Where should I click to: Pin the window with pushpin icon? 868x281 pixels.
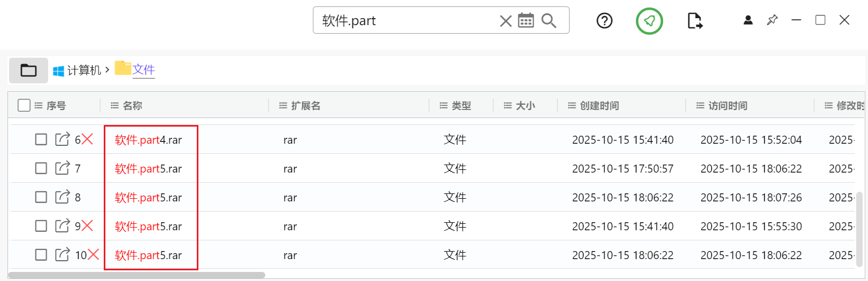(x=772, y=20)
